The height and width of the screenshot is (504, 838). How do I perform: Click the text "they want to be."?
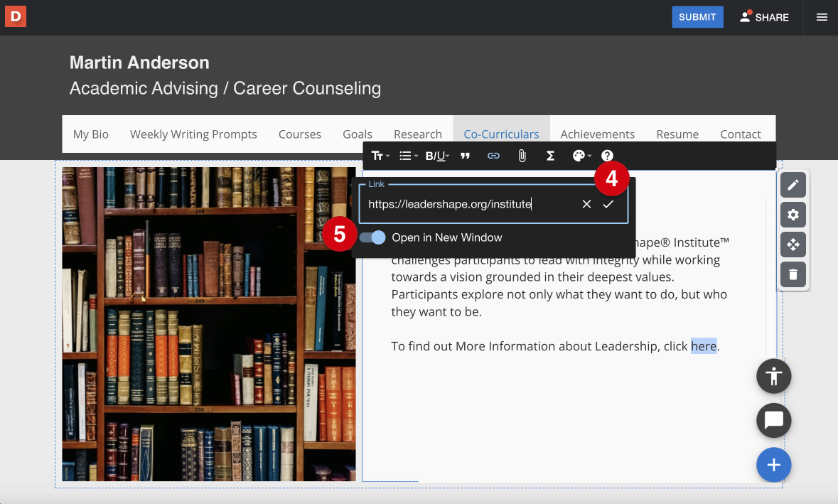(x=436, y=312)
